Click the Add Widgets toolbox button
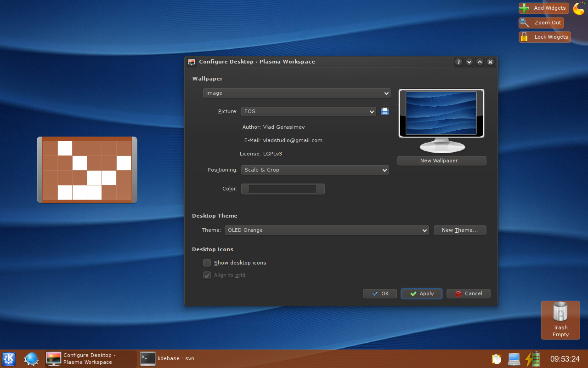The image size is (588, 368). click(544, 8)
